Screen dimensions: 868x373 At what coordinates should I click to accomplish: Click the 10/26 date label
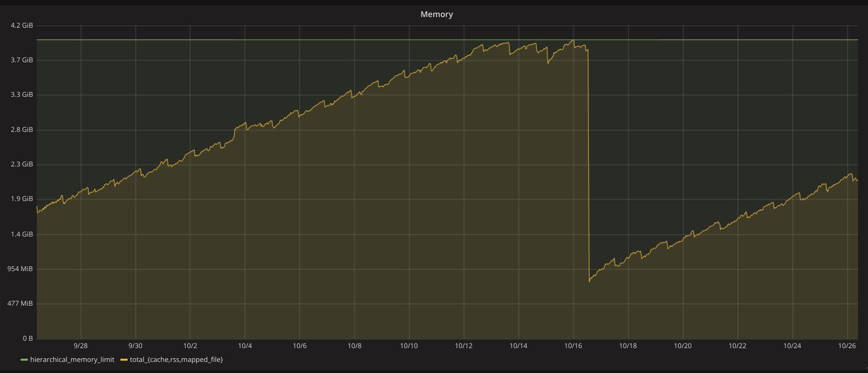point(847,346)
